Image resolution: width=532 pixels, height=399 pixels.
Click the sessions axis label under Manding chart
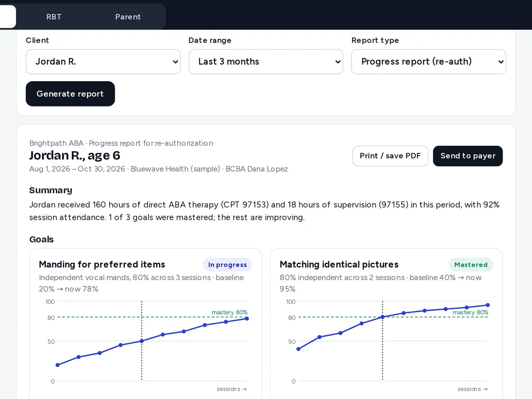[232, 389]
